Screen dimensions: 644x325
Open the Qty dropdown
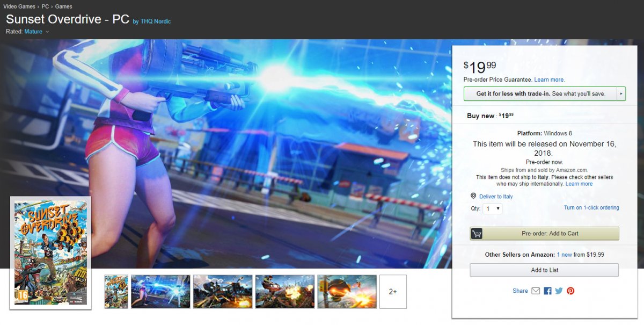493,208
